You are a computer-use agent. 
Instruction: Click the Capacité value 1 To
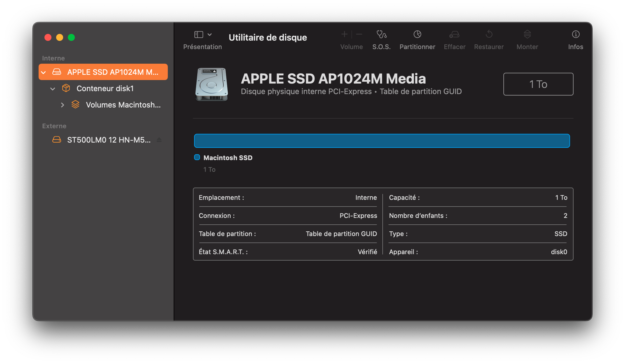pos(561,197)
